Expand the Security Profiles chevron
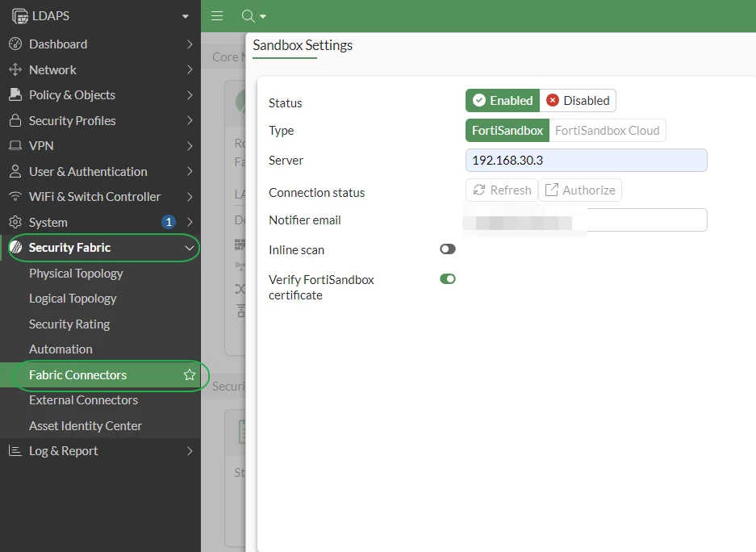Screen dimensions: 756x552 click(x=190, y=120)
